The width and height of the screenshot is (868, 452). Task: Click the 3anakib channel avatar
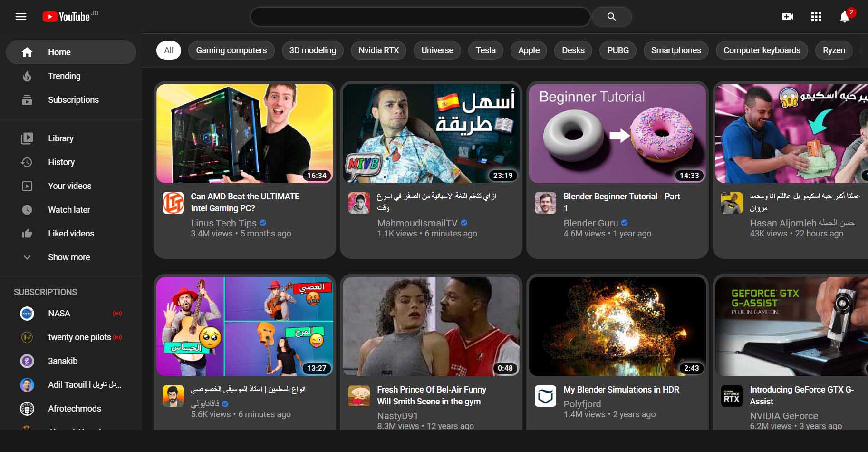tap(27, 361)
